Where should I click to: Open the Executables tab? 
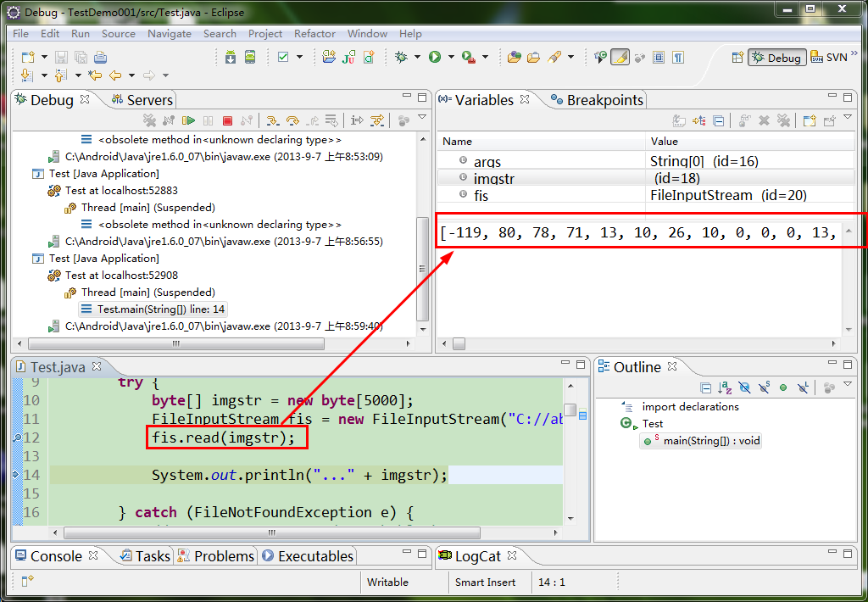click(x=308, y=556)
